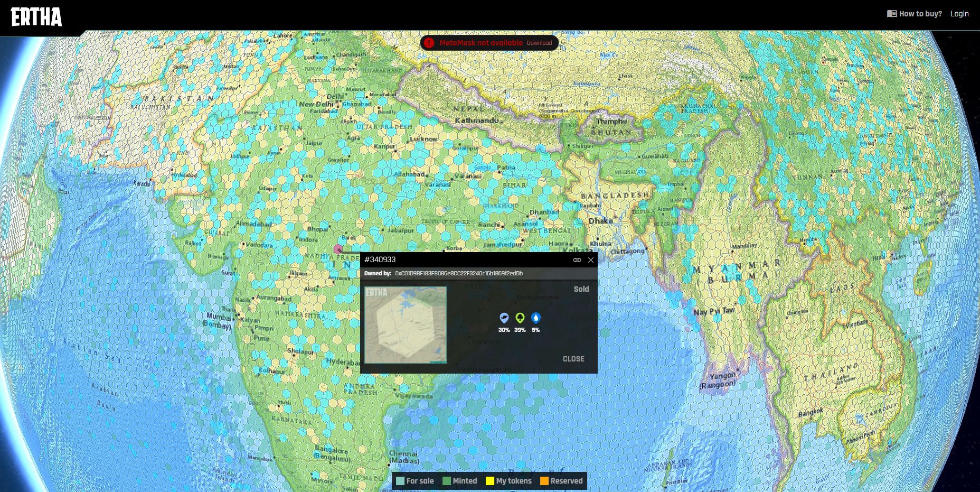Viewport: 980px width, 492px height.
Task: Click the fish resource icon showing 30%
Action: tap(504, 318)
